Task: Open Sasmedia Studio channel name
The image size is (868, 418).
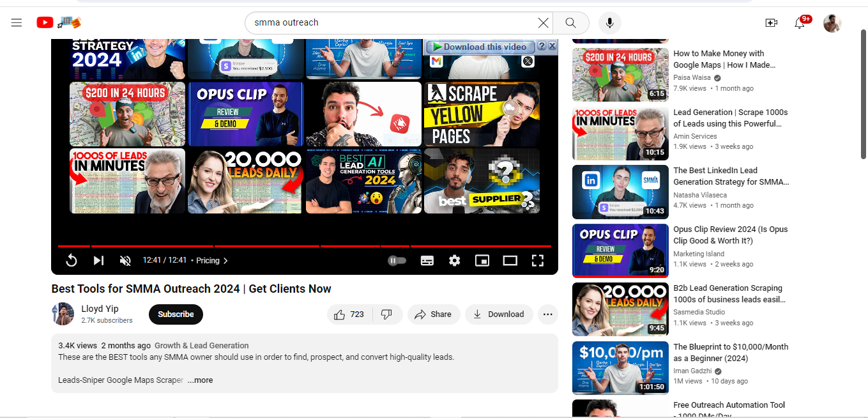Action: pyautogui.click(x=699, y=312)
